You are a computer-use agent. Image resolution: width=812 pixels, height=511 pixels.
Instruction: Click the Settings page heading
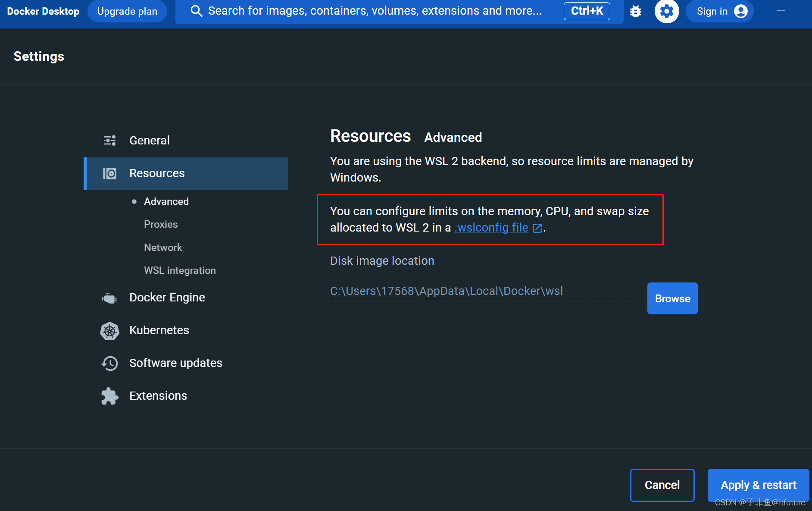(x=39, y=56)
